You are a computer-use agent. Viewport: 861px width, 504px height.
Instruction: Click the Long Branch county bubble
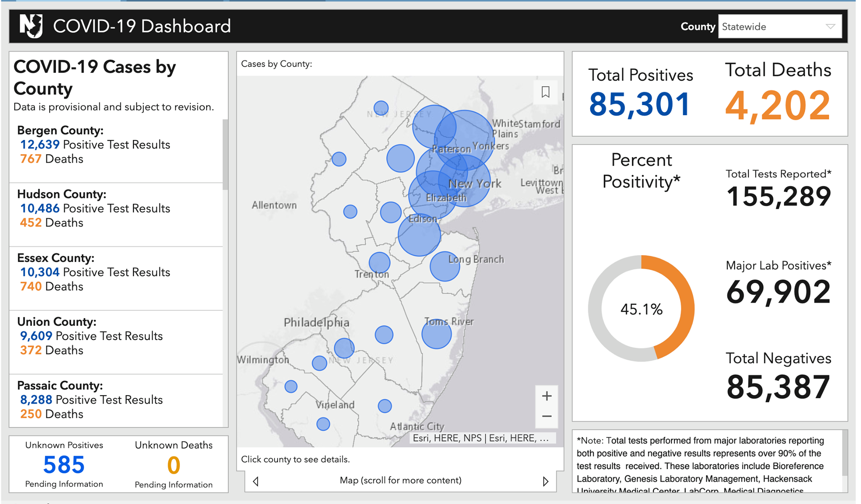(445, 267)
